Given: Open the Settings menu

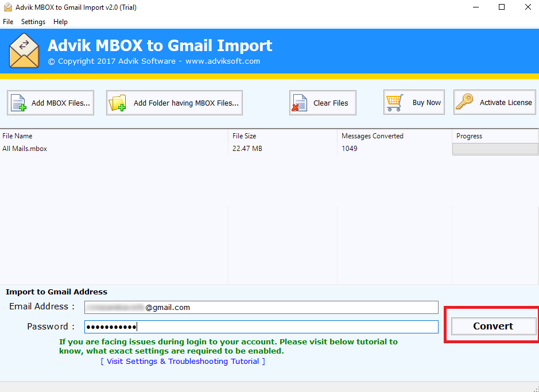Looking at the screenshot, I should [33, 22].
